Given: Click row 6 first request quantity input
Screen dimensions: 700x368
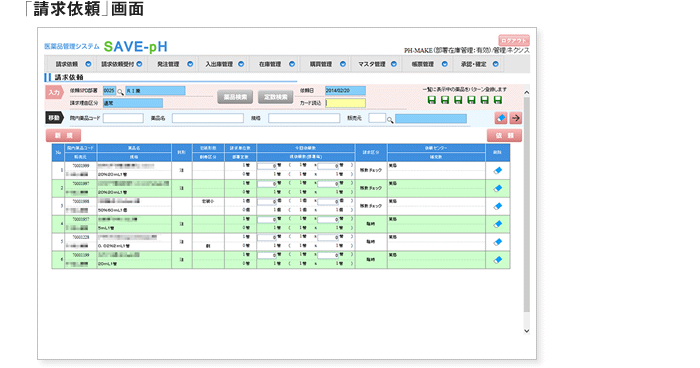Looking at the screenshot, I should 267,255.
